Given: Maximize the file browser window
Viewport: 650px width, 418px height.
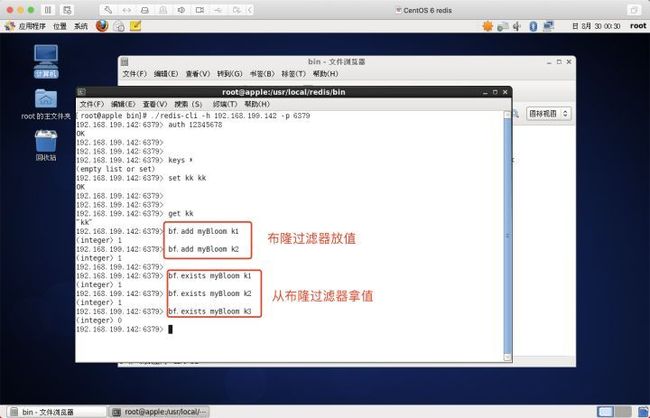Looking at the screenshot, I should click(559, 62).
